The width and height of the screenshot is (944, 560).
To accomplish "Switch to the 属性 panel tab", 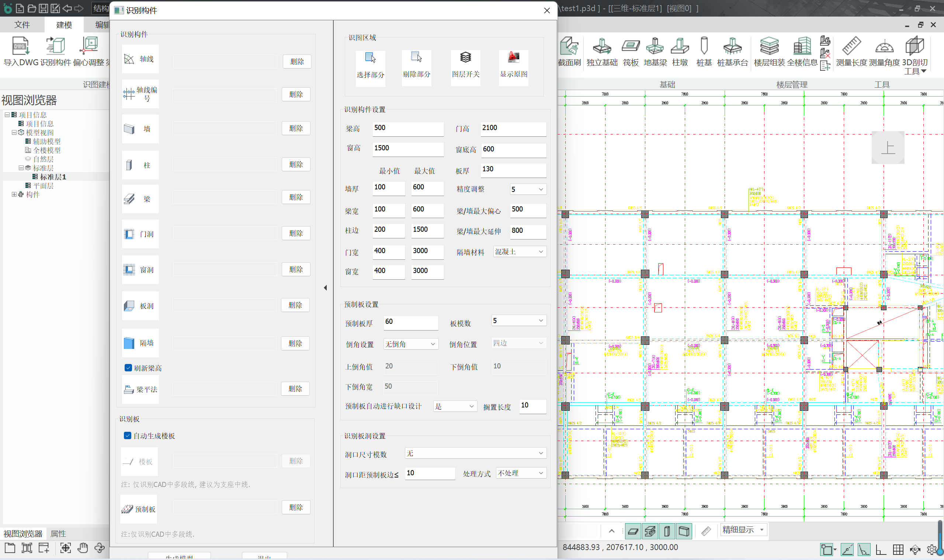I will [58, 533].
